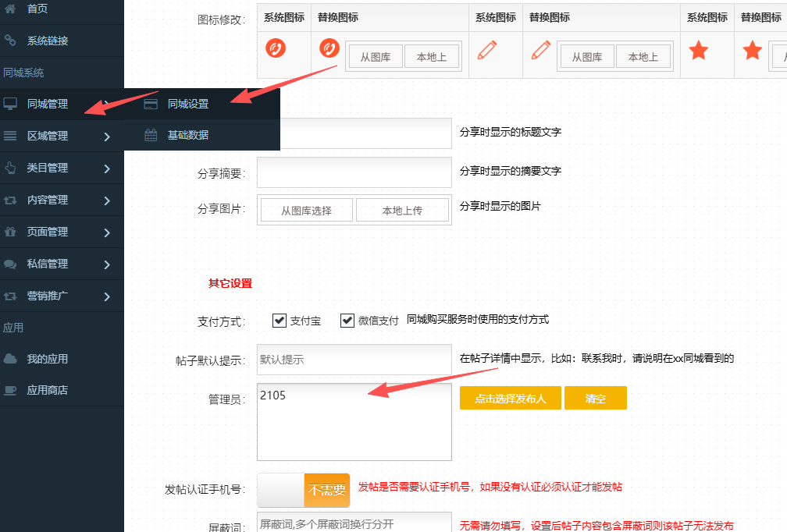This screenshot has height=532, width=787.
Task: Click the cup icon beside 应用商店
Action: (10, 390)
